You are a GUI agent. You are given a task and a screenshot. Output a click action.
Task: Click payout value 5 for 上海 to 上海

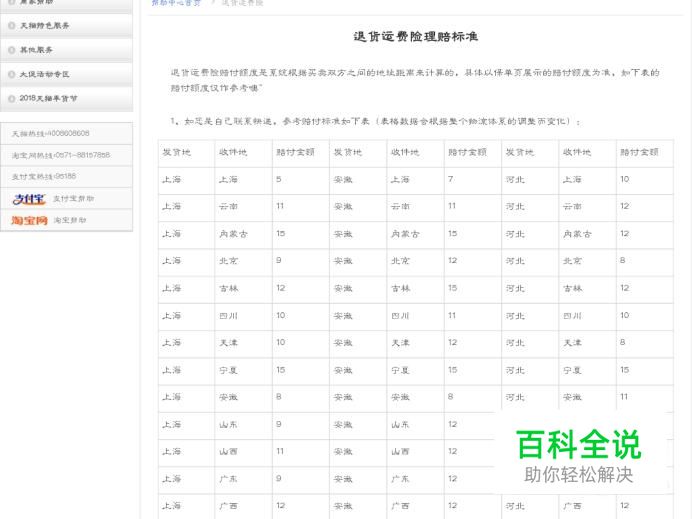point(278,179)
